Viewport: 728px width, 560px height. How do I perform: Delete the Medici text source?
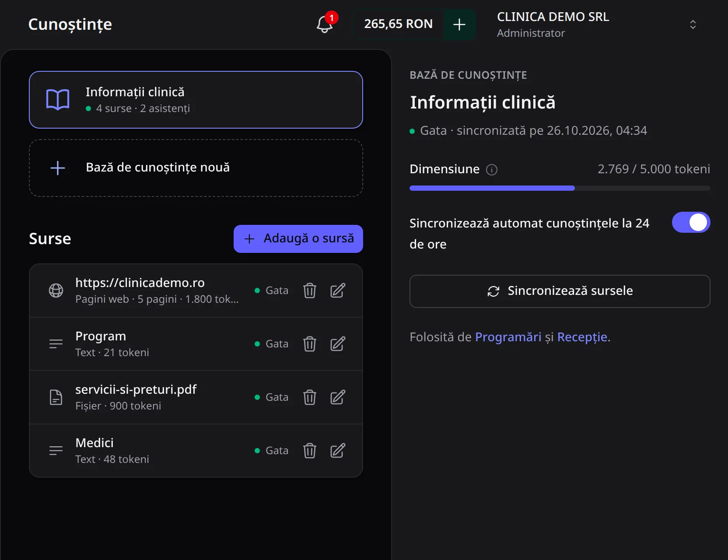[x=310, y=451]
